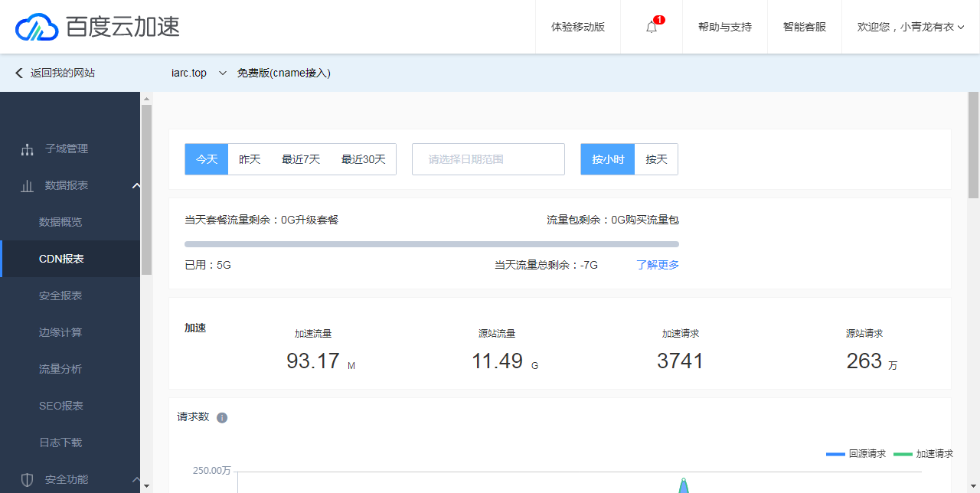Click the info icon beside 请求数
Viewport: 980px width, 493px height.
(x=222, y=417)
